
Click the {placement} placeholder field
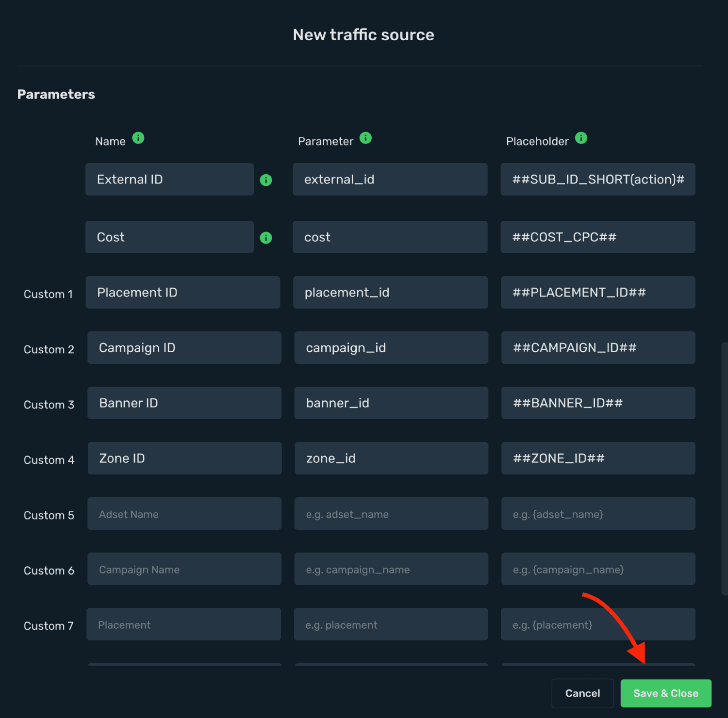pyautogui.click(x=598, y=624)
